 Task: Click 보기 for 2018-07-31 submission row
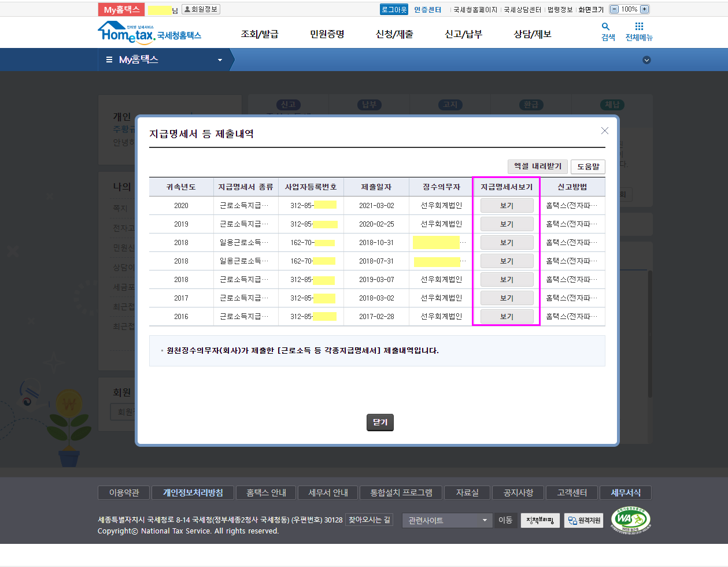[507, 261]
